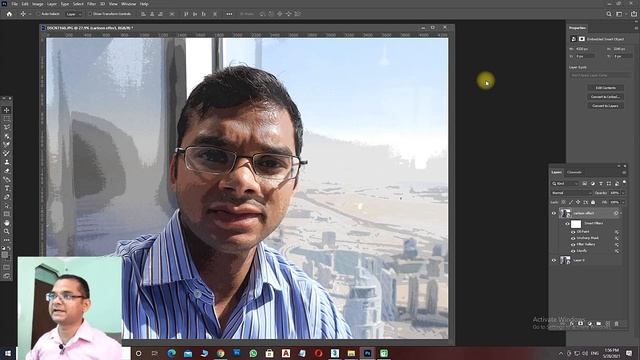Viewport: 640px width, 360px height.
Task: Open the Search icon at top right
Action: click(609, 14)
